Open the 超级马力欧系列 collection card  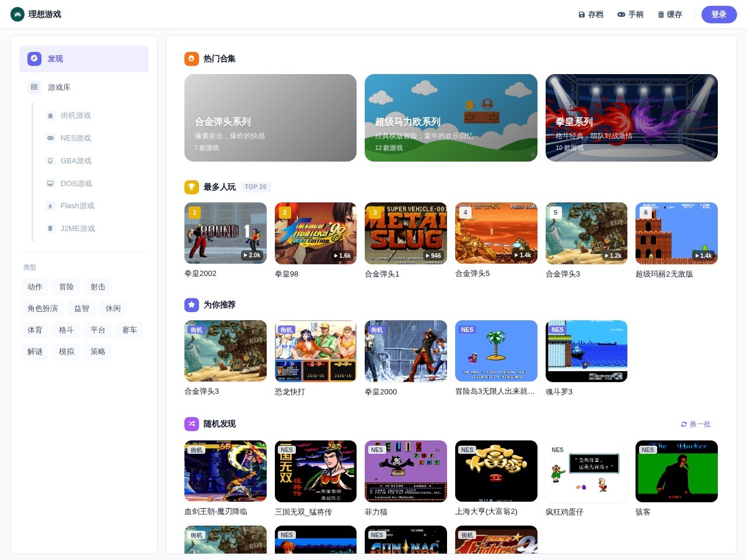coord(451,118)
